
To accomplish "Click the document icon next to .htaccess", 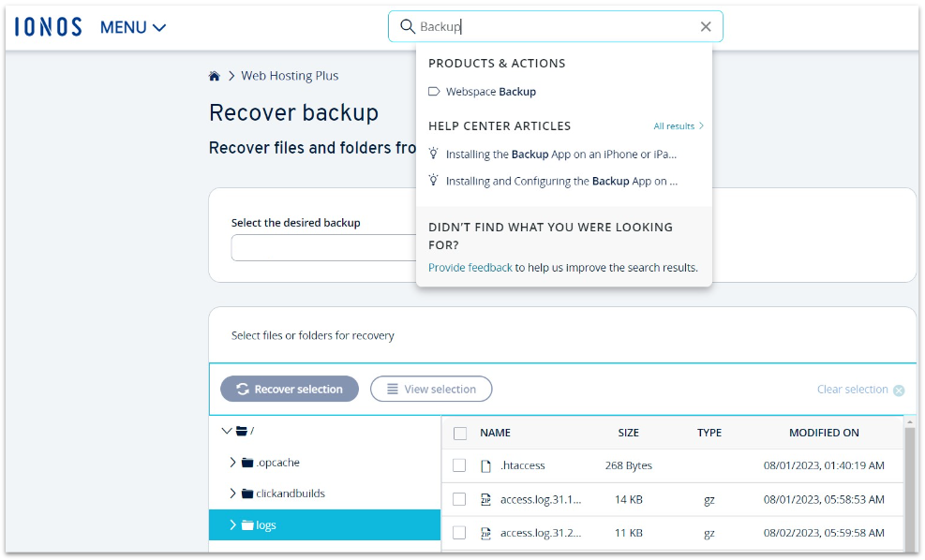I will point(485,465).
